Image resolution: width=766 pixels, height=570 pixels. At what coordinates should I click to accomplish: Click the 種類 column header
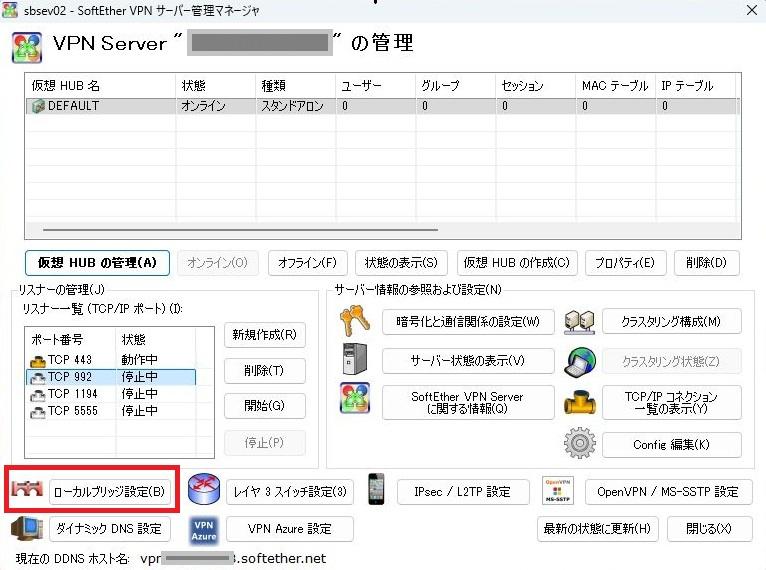[296, 86]
